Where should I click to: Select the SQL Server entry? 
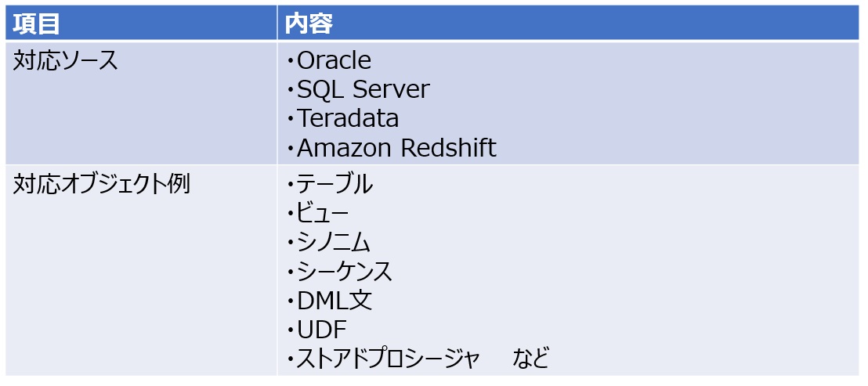(x=363, y=89)
